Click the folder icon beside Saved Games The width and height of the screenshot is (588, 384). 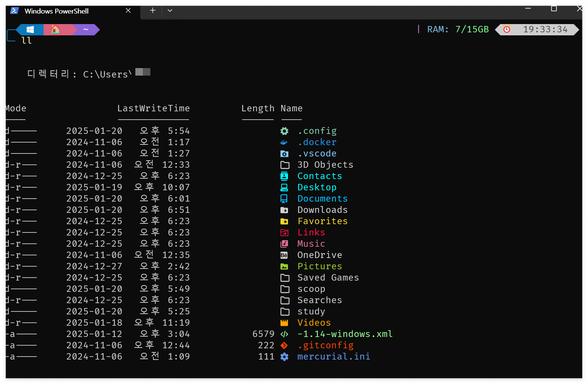click(x=285, y=278)
